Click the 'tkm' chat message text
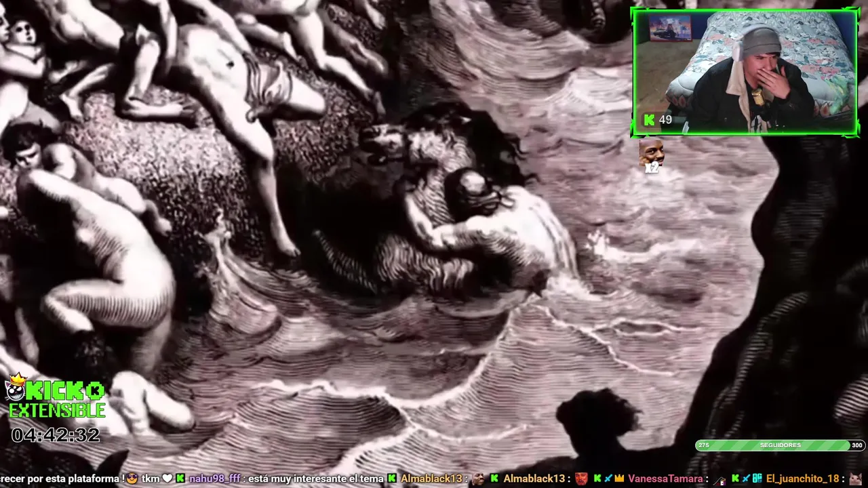Viewport: 868px width, 488px height. (x=151, y=479)
